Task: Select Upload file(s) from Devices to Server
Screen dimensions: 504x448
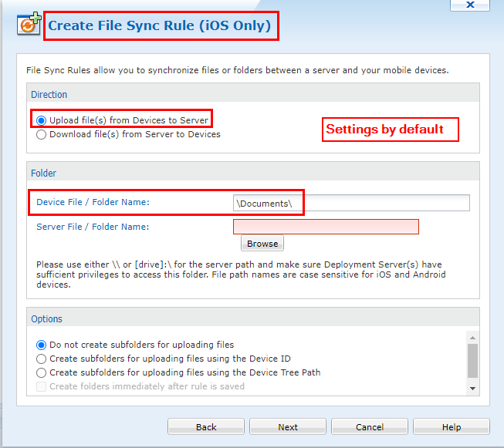Action: [x=42, y=120]
